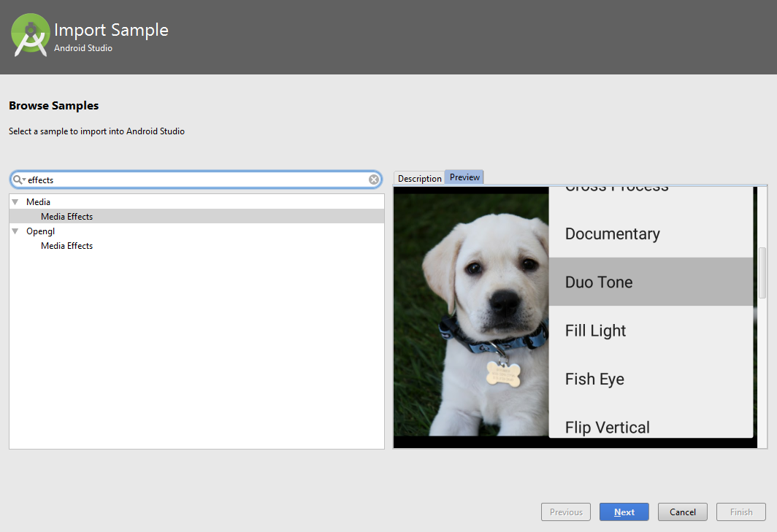The width and height of the screenshot is (777, 532).
Task: Select Media Effects under Media
Action: tap(66, 216)
